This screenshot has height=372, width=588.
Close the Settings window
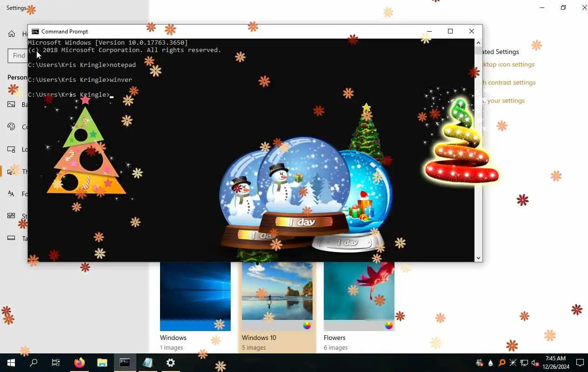(x=585, y=7)
